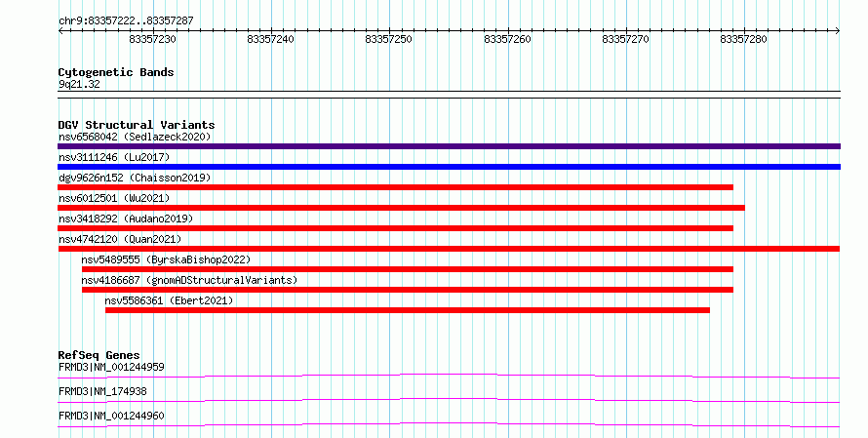The height and width of the screenshot is (438, 868).
Task: Click the left arrow on the ruler
Action: tap(60, 31)
